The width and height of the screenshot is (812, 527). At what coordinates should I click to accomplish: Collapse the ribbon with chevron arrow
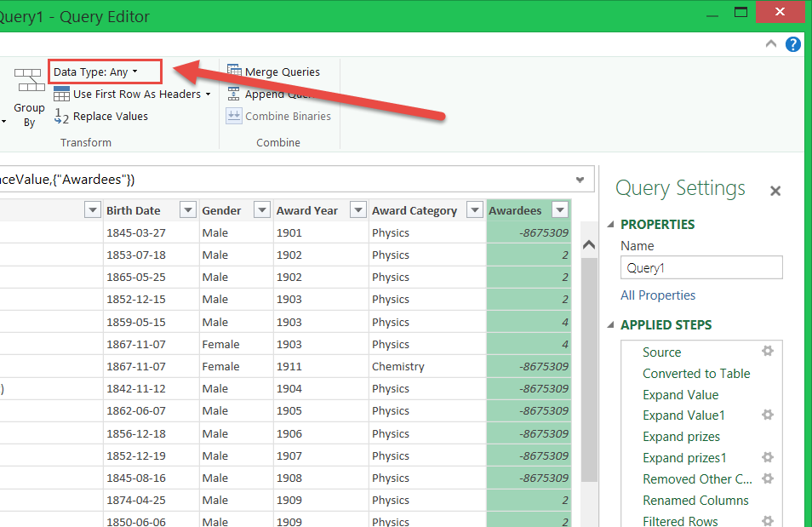771,44
